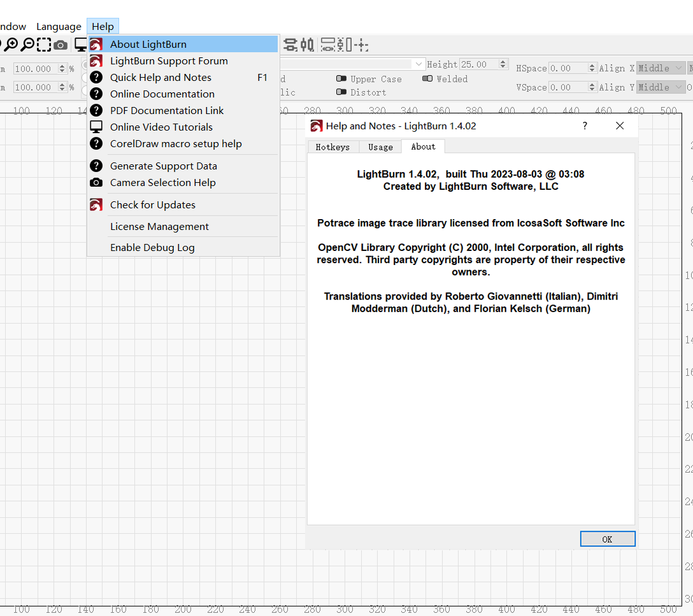Click the monitor icon beside Online Video Tutorials
The width and height of the screenshot is (693, 616).
pyautogui.click(x=96, y=127)
